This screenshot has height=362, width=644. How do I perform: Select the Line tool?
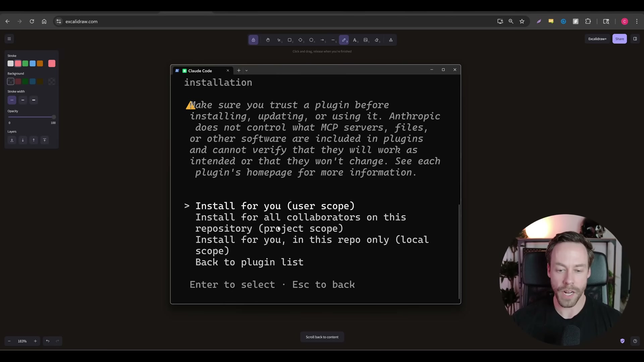333,40
